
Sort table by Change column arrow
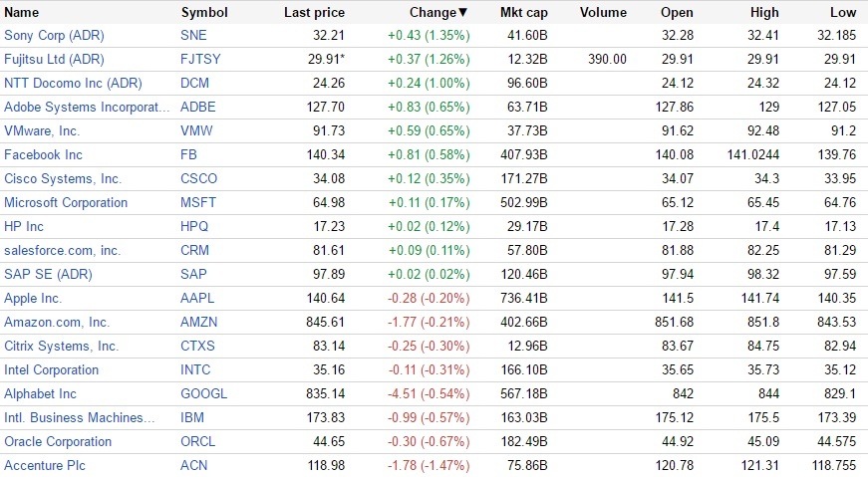point(462,13)
